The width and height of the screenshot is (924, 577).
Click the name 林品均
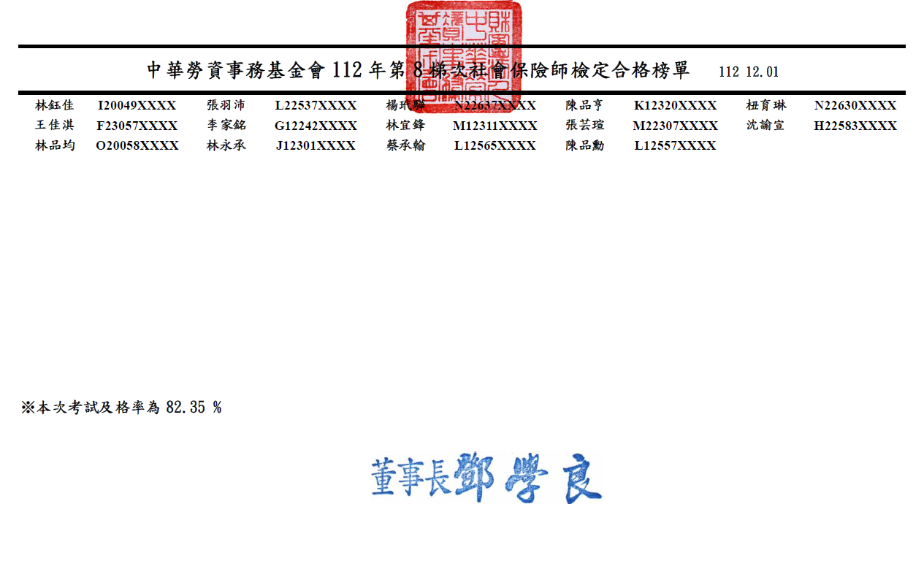(x=55, y=145)
